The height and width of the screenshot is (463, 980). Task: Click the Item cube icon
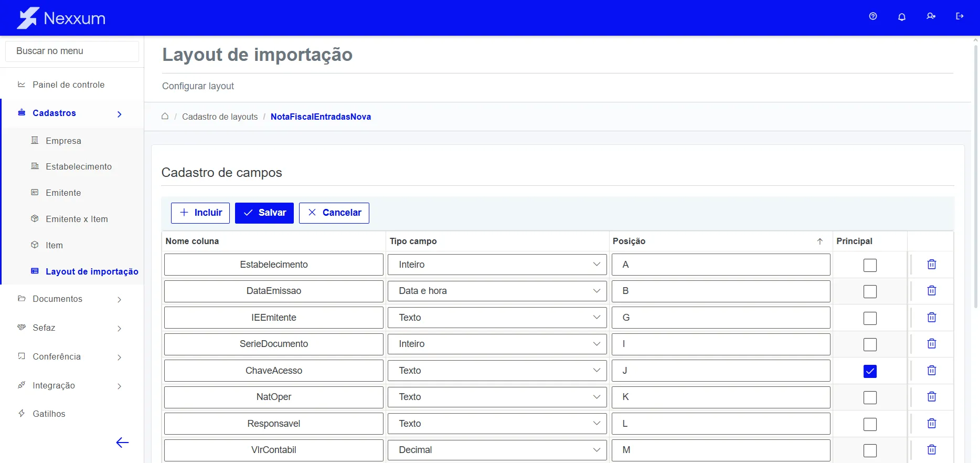(35, 245)
